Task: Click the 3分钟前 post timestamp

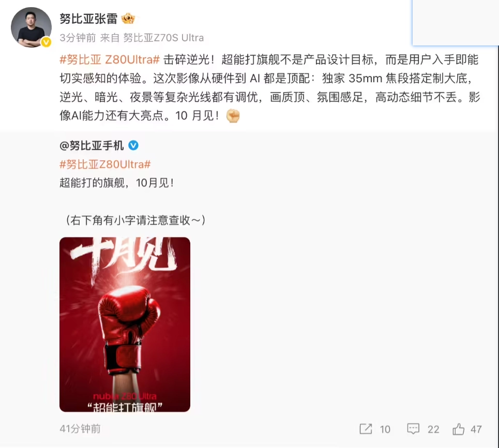Action: pyautogui.click(x=78, y=38)
